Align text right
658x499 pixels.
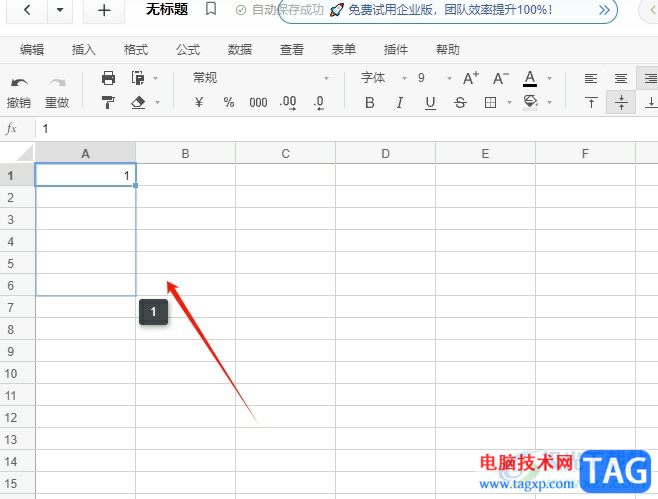(x=648, y=78)
